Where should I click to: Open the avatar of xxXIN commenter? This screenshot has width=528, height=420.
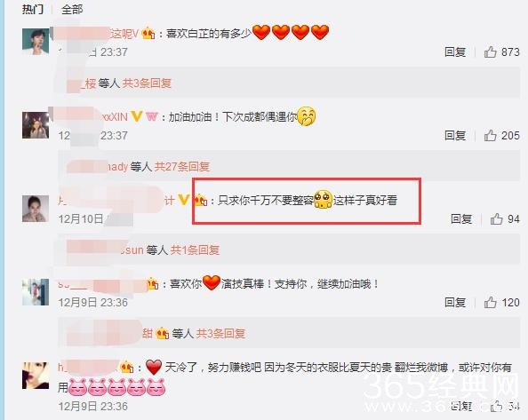[36, 125]
